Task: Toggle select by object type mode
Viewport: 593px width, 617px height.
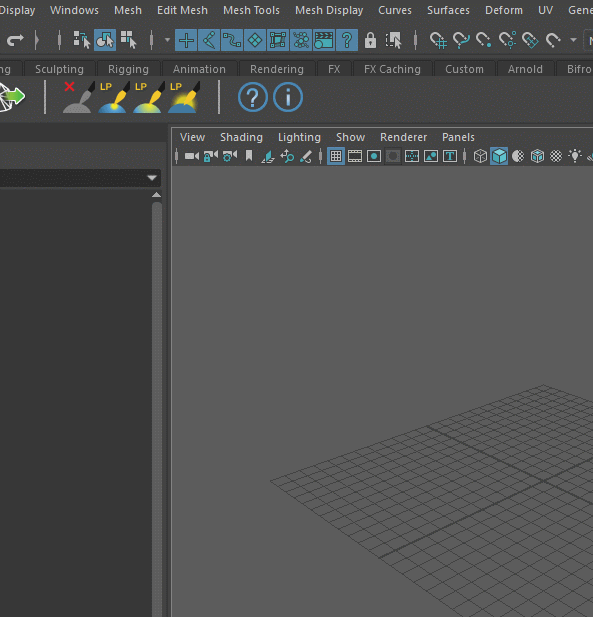Action: pos(105,40)
